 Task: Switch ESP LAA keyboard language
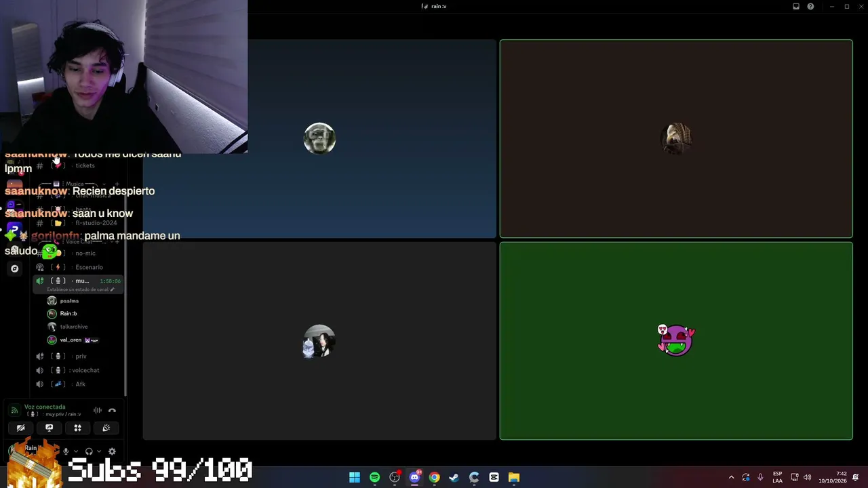click(777, 477)
